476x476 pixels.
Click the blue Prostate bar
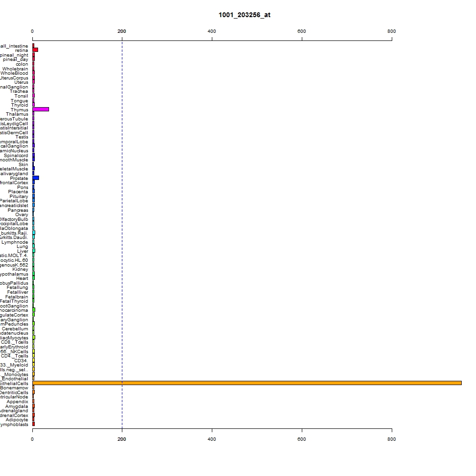point(36,178)
